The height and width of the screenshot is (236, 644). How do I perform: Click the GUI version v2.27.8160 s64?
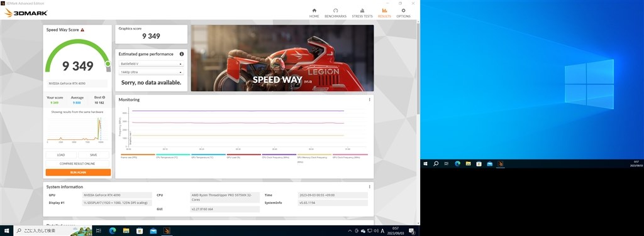click(225, 209)
